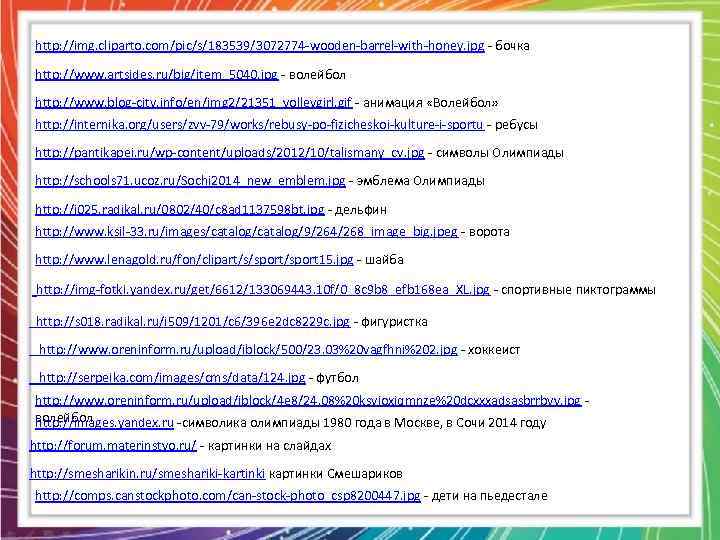
Task: Click the word "фигуристка"
Action: pyautogui.click(x=394, y=321)
